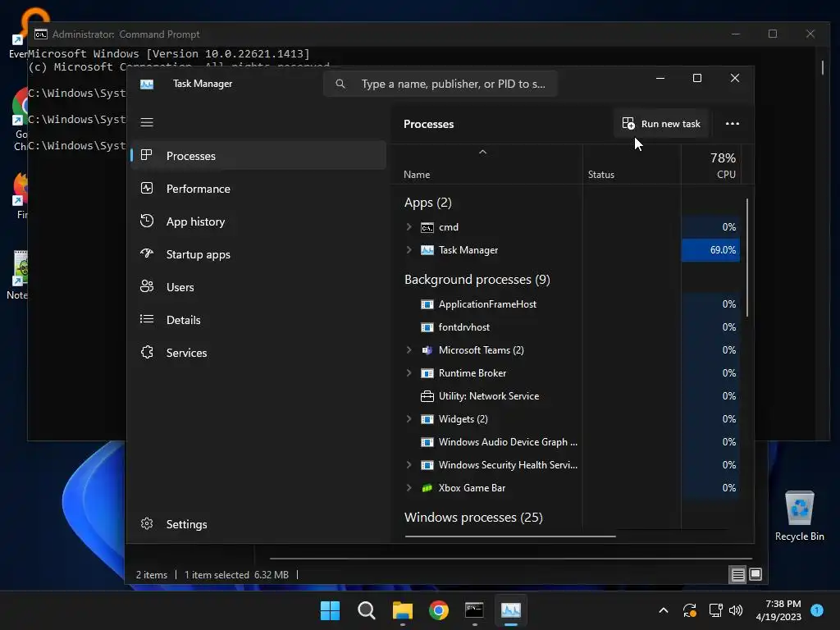This screenshot has width=840, height=630.
Task: Show hidden system tray icons
Action: click(x=663, y=610)
